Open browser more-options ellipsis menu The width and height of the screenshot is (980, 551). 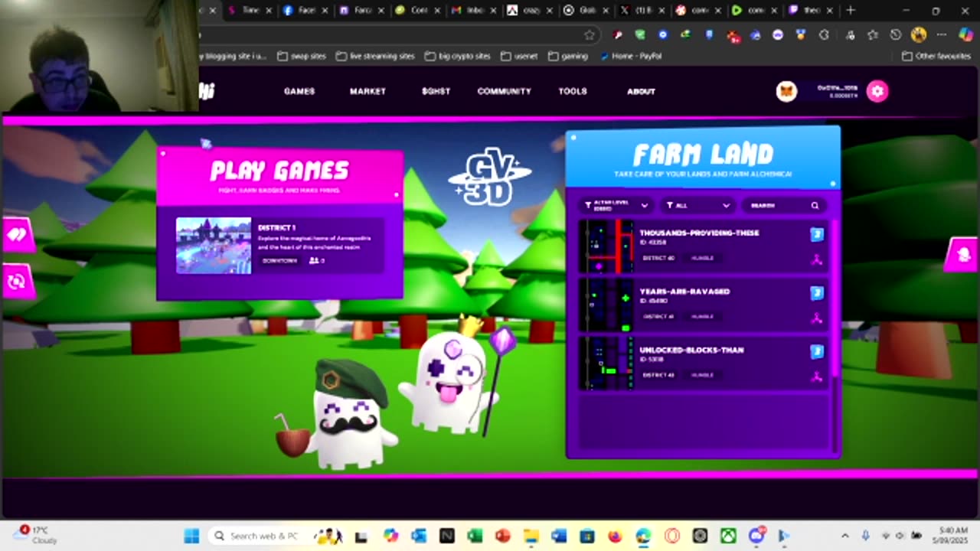click(942, 34)
